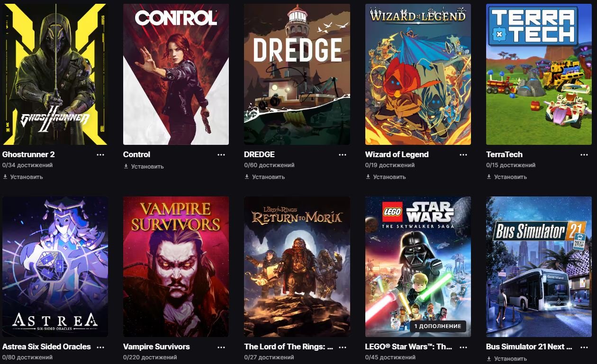Open the Vampire Survivors cover art
597x364 pixels.
click(176, 266)
